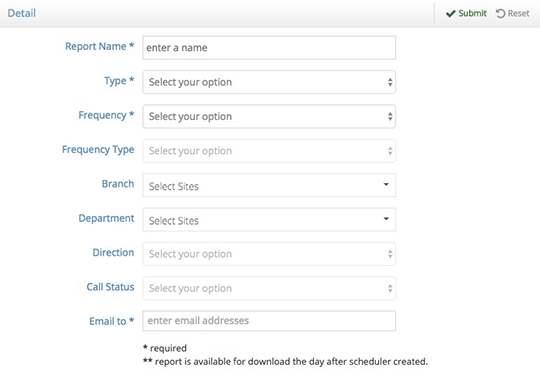
Task: Click the Direction label
Action: click(x=113, y=252)
